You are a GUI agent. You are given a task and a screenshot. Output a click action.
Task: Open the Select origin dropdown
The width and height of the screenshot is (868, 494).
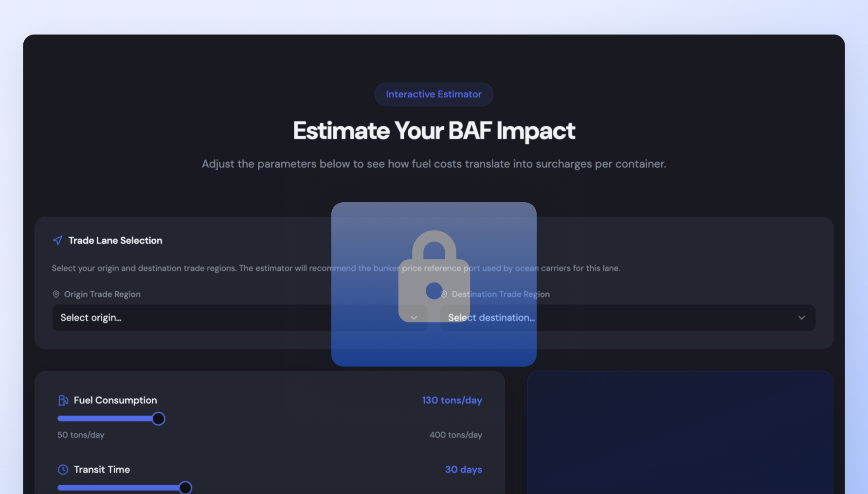click(x=195, y=318)
